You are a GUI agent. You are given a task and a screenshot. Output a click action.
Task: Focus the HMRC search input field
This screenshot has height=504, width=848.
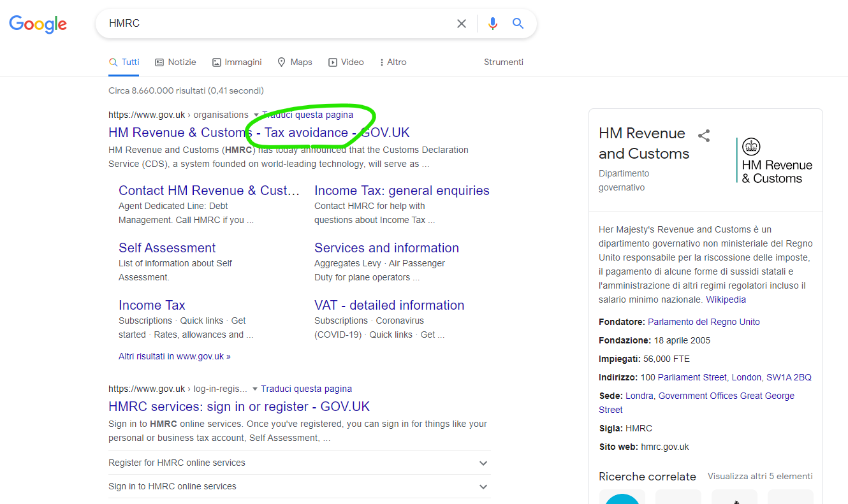[x=277, y=24]
